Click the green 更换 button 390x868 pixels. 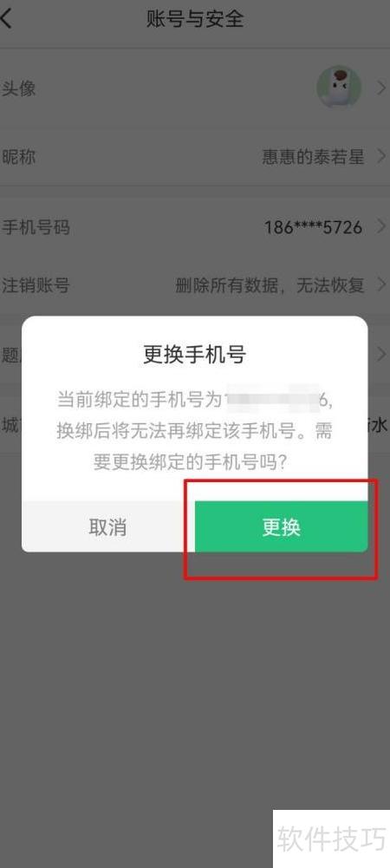(x=281, y=526)
